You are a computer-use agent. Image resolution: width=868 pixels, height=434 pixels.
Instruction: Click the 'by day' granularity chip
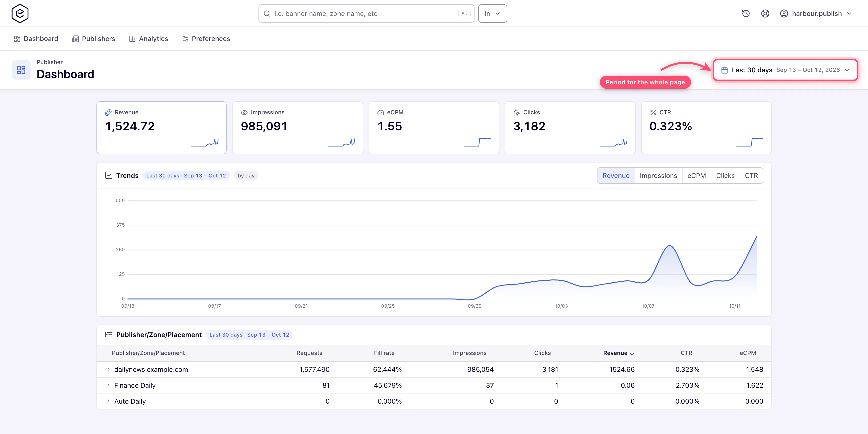pyautogui.click(x=246, y=176)
